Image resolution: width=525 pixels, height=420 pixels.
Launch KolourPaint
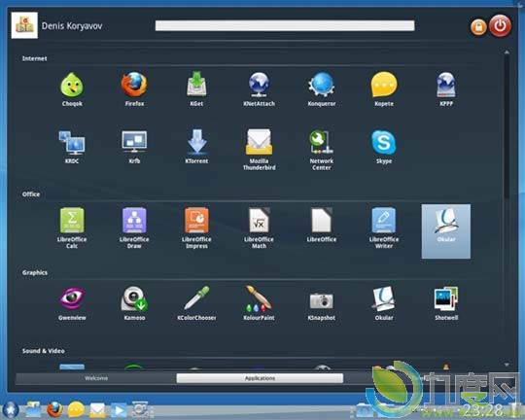coord(259,303)
